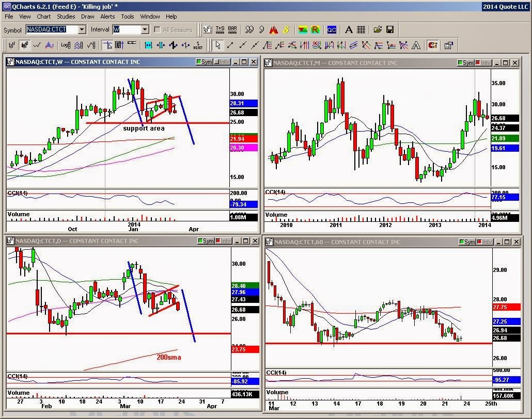Screen dimensions: 532x419
Task: Toggle Sym link in monthly chart window
Action: point(465,63)
